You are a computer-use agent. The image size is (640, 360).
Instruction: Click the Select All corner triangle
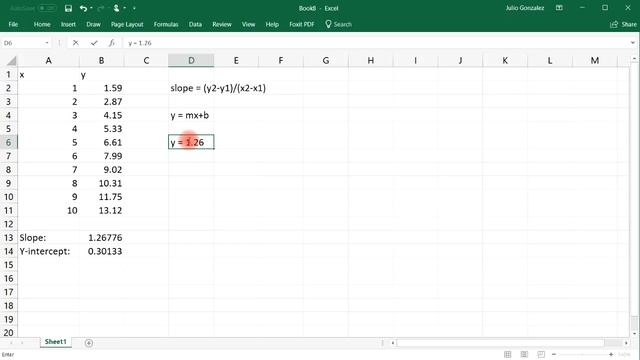click(11, 61)
